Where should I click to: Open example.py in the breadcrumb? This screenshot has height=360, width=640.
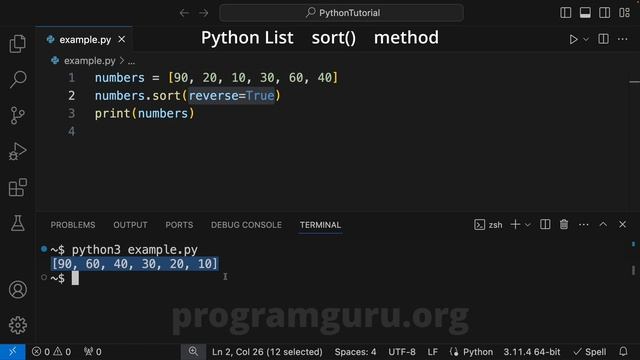pos(90,61)
